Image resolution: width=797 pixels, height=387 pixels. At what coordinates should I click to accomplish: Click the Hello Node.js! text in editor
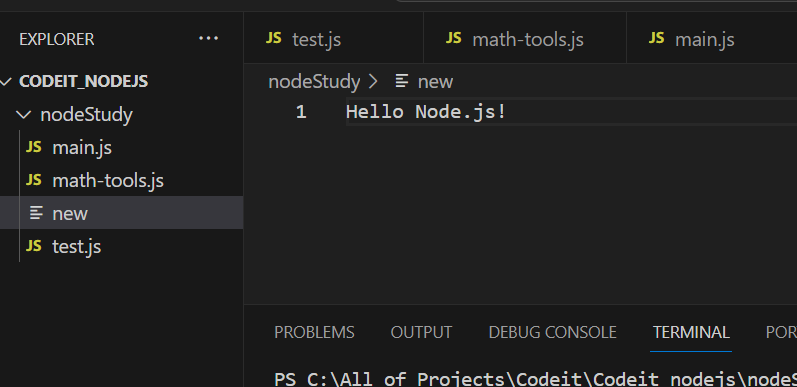pyautogui.click(x=426, y=112)
